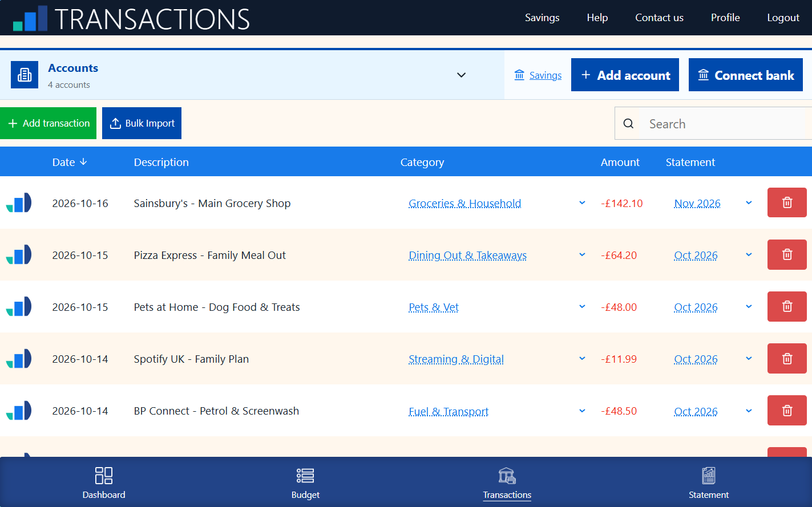
Task: Delete the Pets at Home transaction
Action: coord(787,306)
